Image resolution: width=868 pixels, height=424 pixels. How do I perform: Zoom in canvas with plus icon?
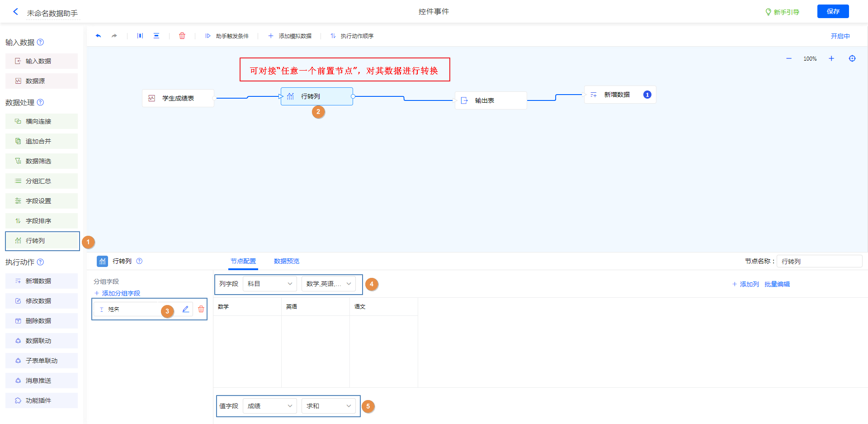pos(831,58)
